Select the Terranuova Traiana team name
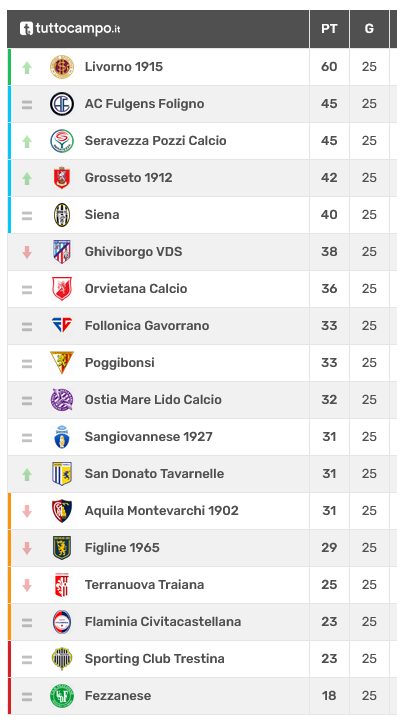 tap(144, 585)
